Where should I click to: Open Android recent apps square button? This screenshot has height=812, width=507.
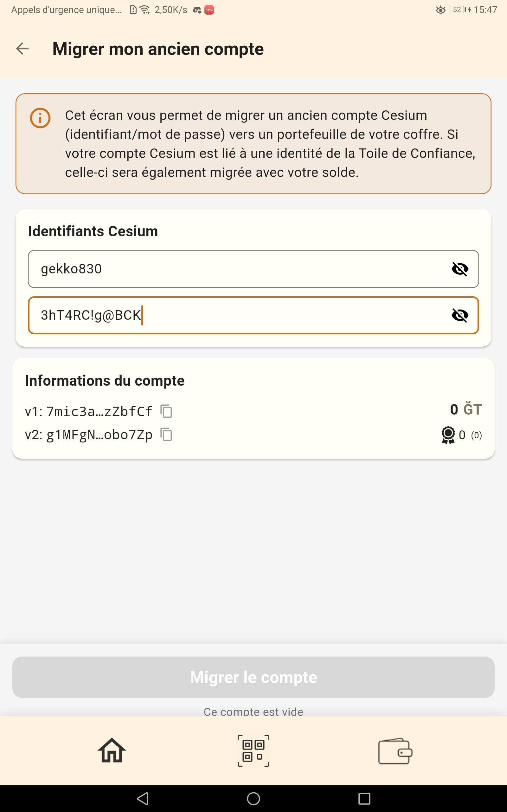(x=364, y=799)
